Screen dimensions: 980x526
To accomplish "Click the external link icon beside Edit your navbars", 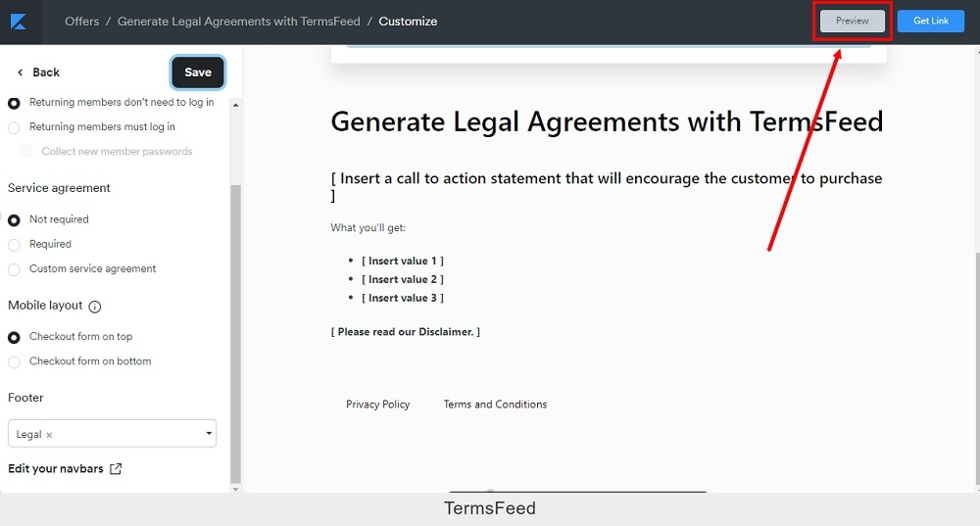I will [x=116, y=468].
